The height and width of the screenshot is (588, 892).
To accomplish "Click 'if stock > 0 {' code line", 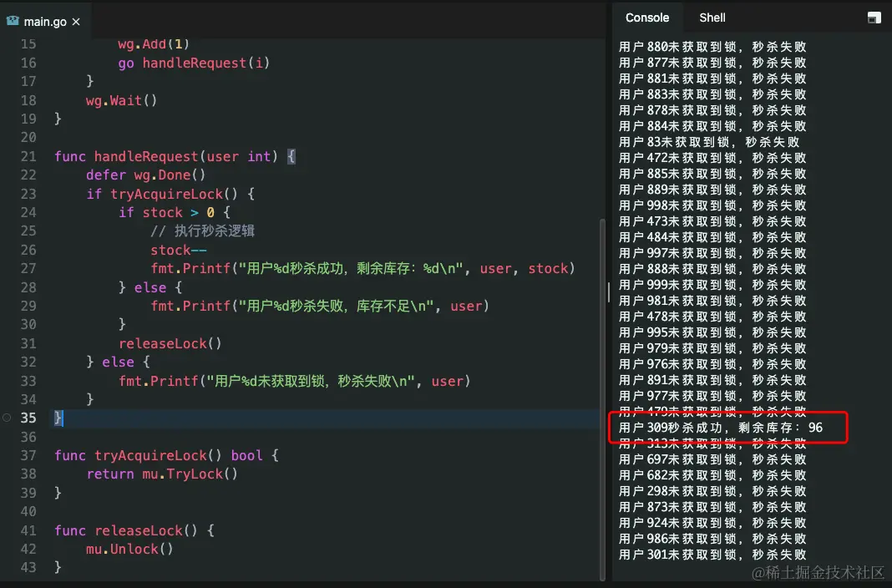I will (174, 213).
